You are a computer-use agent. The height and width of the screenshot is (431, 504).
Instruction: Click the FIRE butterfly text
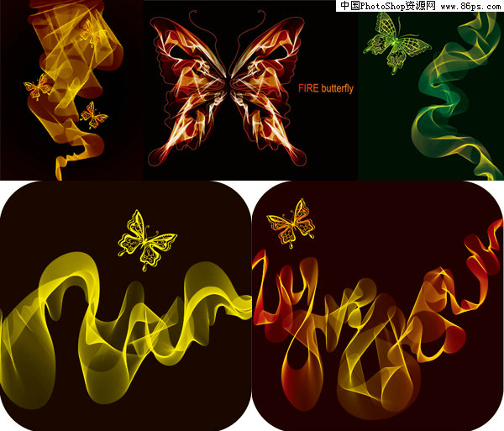click(x=326, y=88)
